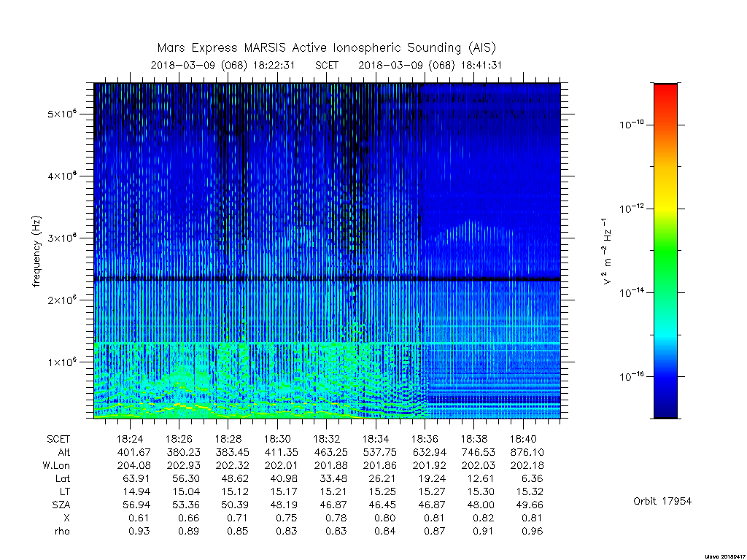Click the plot title 'Mars Express MARSIS Active Ionospheric Sounding (AIS)'
This screenshot has width=747, height=560.
pyautogui.click(x=326, y=48)
